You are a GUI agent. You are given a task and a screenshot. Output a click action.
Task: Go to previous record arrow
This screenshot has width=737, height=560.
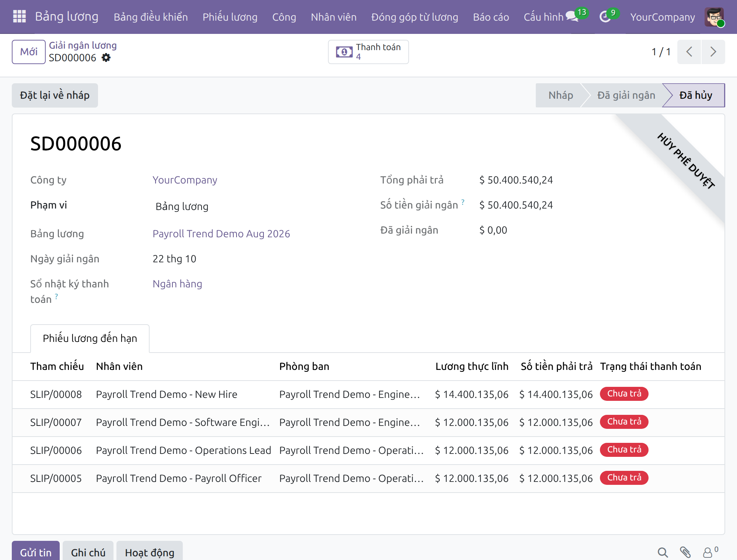689,52
